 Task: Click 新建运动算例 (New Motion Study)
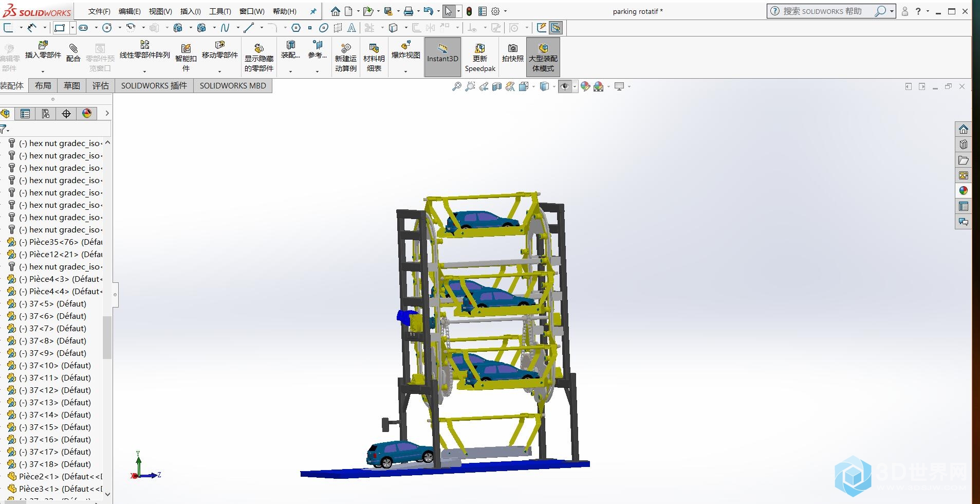[346, 58]
